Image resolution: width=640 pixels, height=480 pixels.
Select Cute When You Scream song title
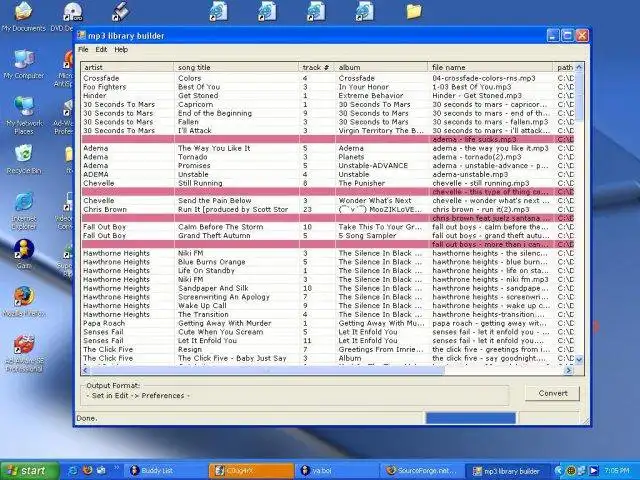(220, 332)
